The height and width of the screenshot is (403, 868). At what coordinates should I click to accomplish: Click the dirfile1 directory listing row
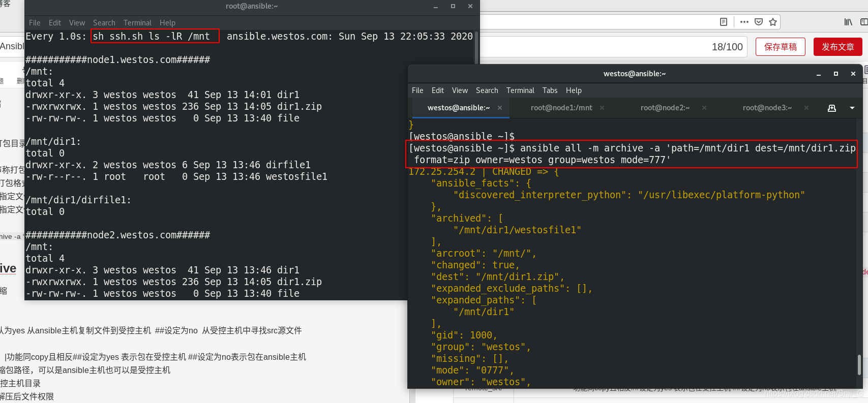168,165
